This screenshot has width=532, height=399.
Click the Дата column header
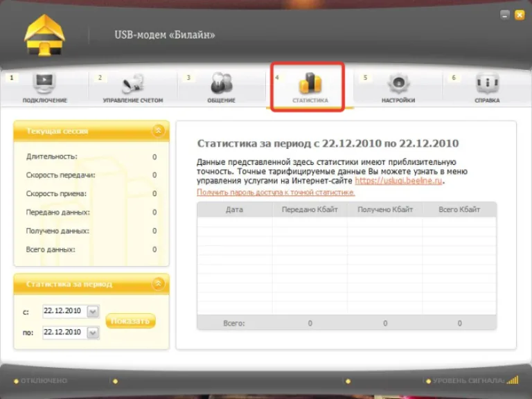point(234,210)
